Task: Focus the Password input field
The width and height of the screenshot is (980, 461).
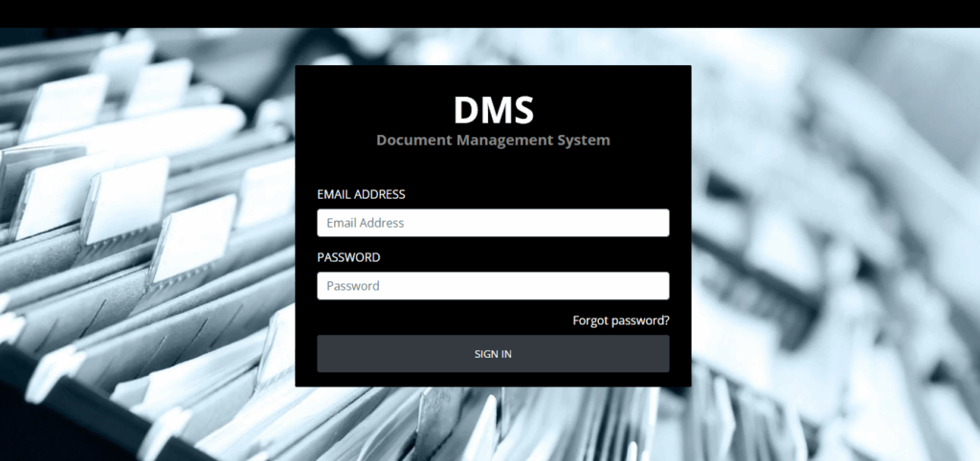Action: 493,286
